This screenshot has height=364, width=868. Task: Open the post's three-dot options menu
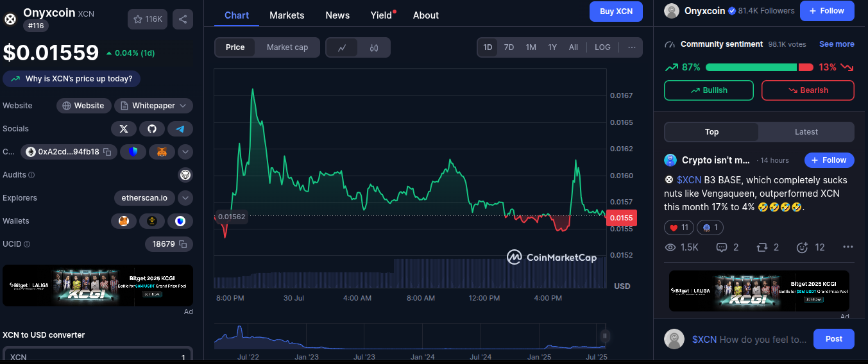tap(847, 247)
